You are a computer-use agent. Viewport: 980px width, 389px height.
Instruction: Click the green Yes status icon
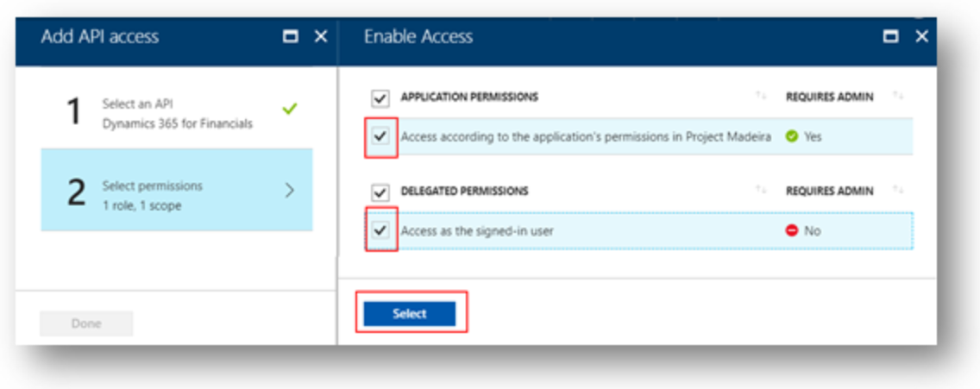791,136
